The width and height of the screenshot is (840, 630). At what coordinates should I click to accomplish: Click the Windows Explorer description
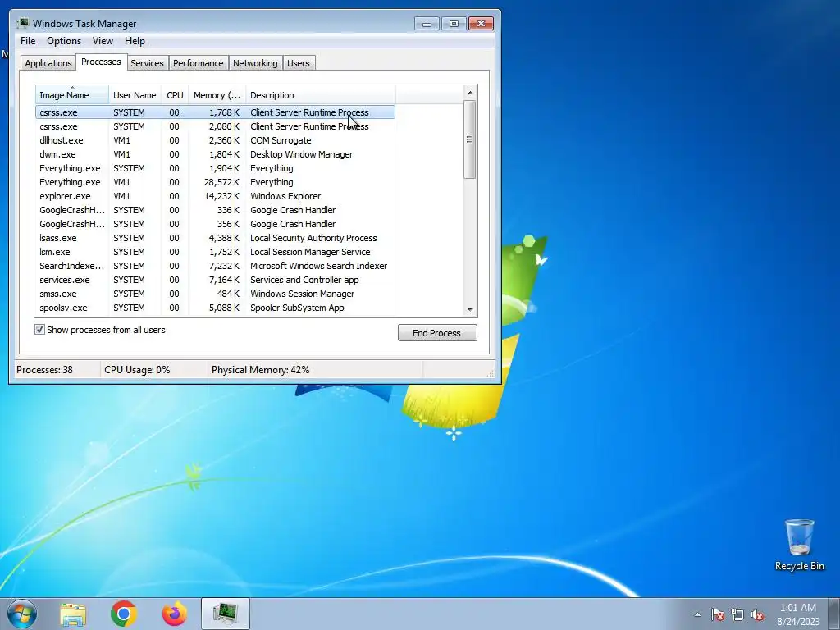click(x=285, y=196)
